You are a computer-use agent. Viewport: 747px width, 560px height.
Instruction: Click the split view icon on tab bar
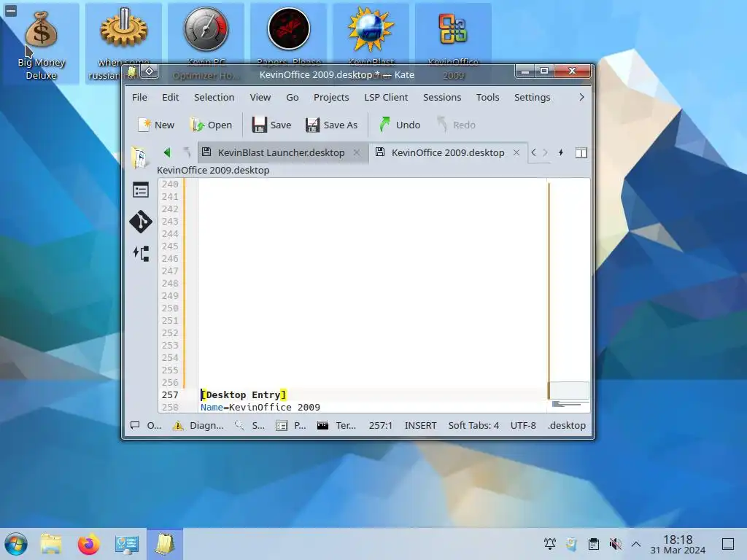(581, 152)
